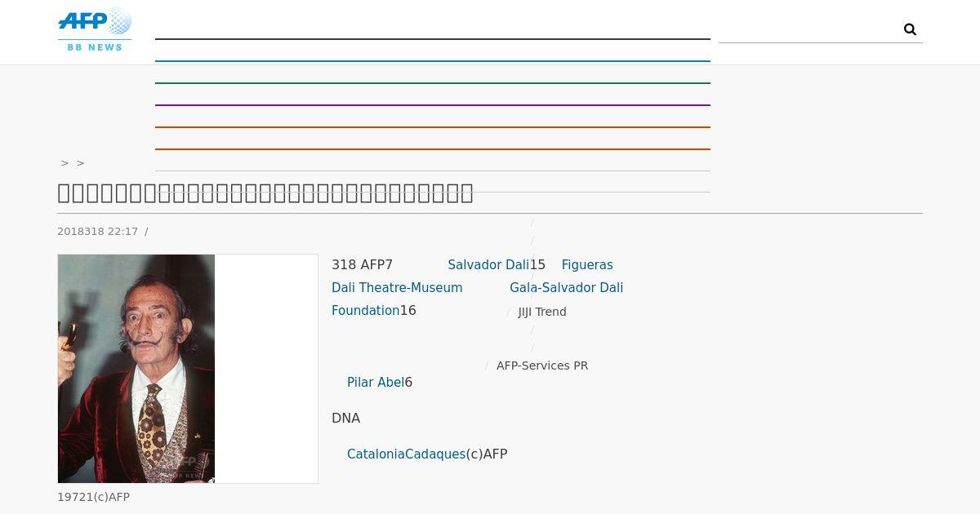Follow the Figueras link
Viewport: 980px width, 514px height.
[587, 265]
